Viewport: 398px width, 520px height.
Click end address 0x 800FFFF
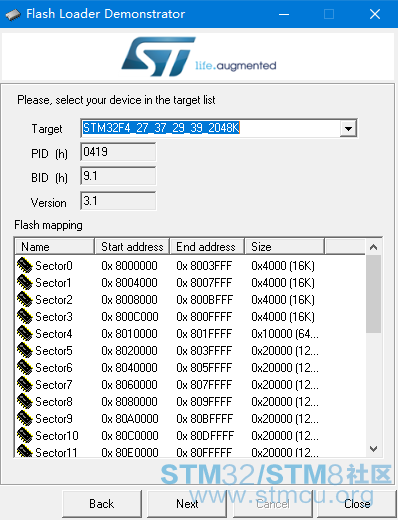[204, 317]
